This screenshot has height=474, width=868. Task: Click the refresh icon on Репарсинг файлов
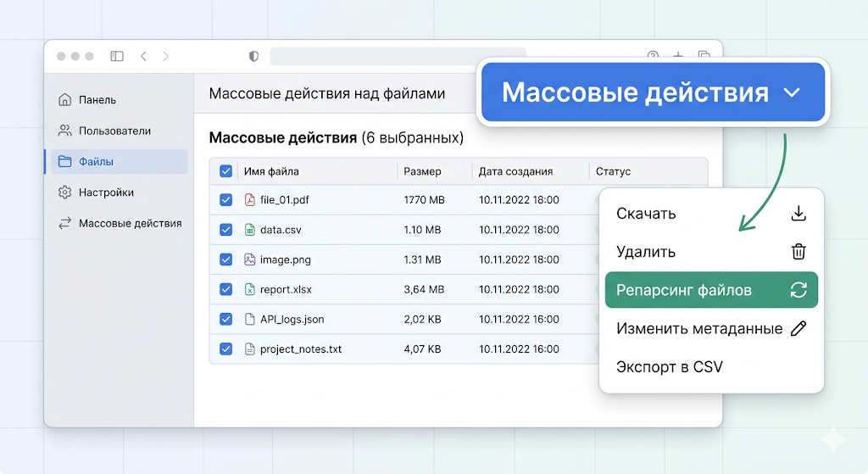tap(798, 290)
